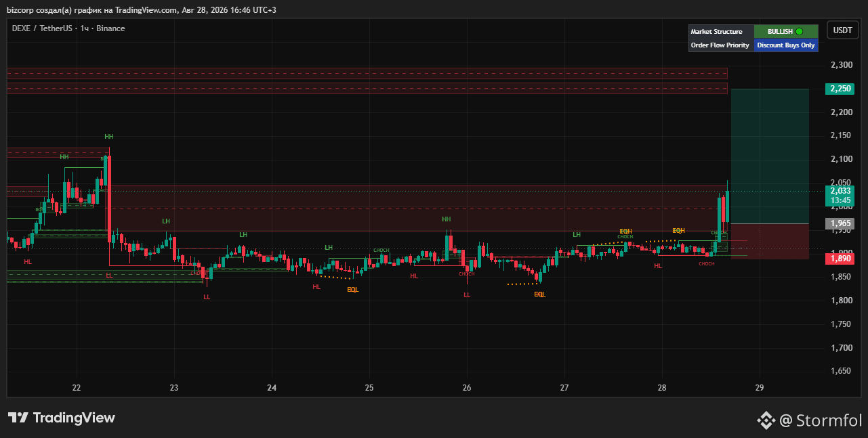Click the 1,850 price axis label
The height and width of the screenshot is (438, 868).
[841, 277]
